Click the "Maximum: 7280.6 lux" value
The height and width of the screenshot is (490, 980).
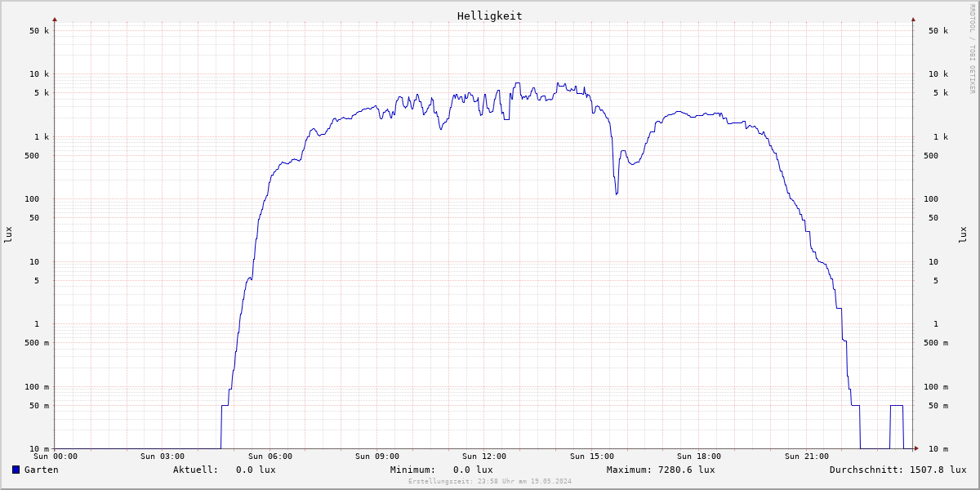coord(661,470)
